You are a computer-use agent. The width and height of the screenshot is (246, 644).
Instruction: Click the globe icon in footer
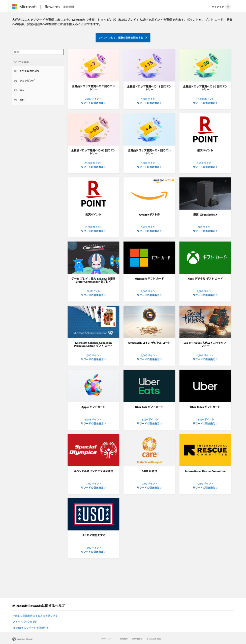(x=14, y=639)
